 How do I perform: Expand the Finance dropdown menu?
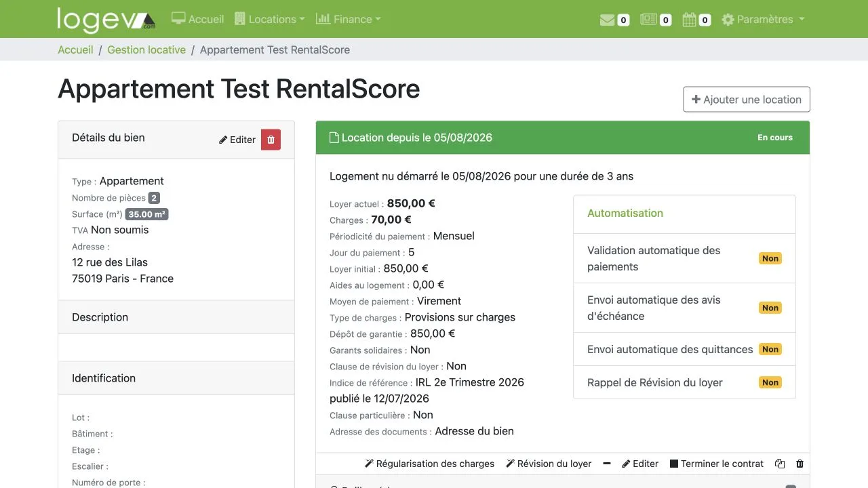pos(348,19)
